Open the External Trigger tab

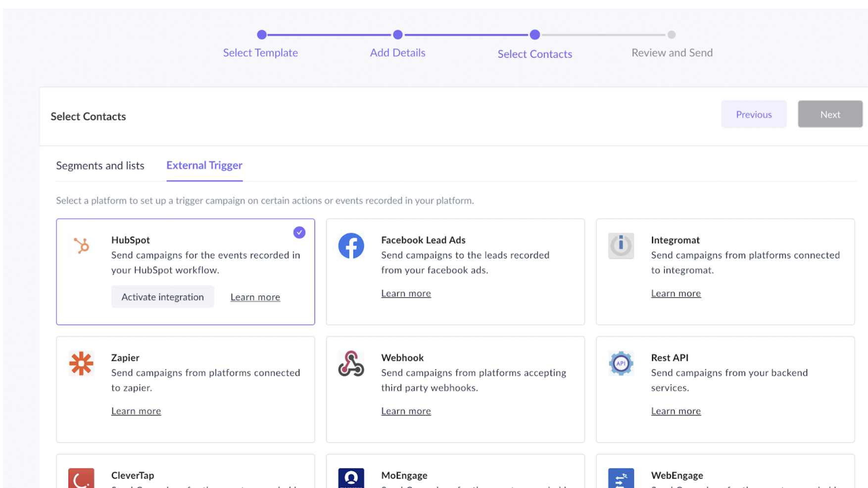click(x=204, y=165)
